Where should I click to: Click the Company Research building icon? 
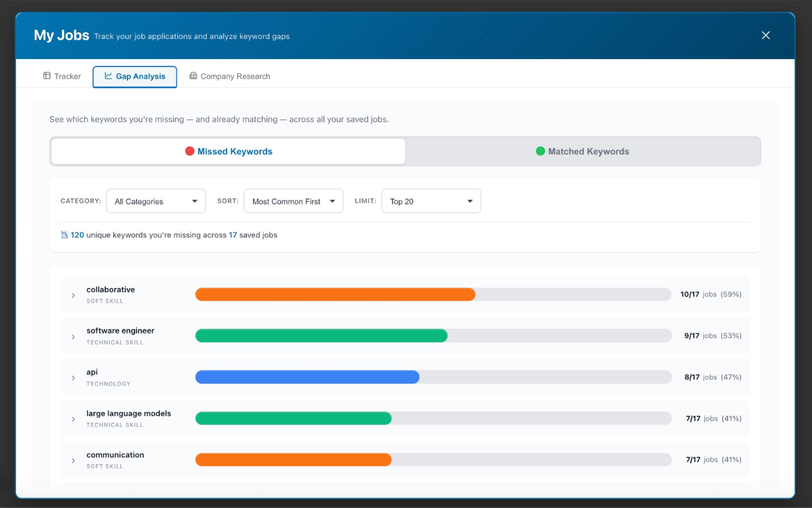pyautogui.click(x=193, y=76)
